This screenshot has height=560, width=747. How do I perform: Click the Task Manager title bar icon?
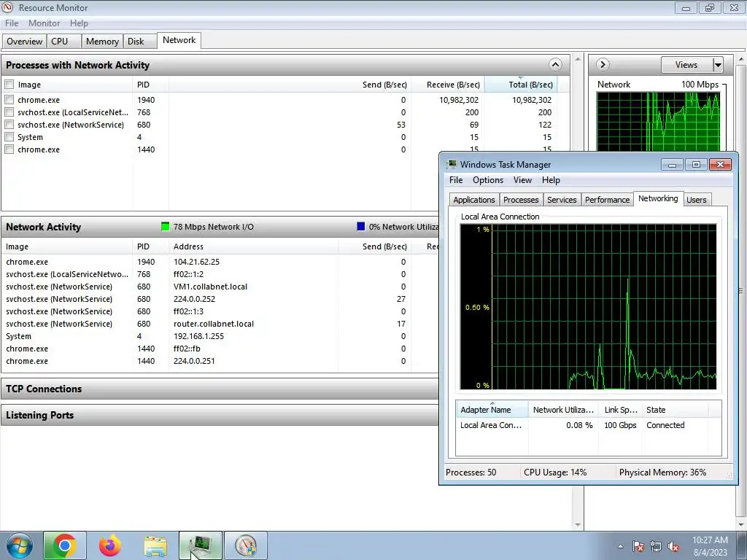tap(451, 164)
